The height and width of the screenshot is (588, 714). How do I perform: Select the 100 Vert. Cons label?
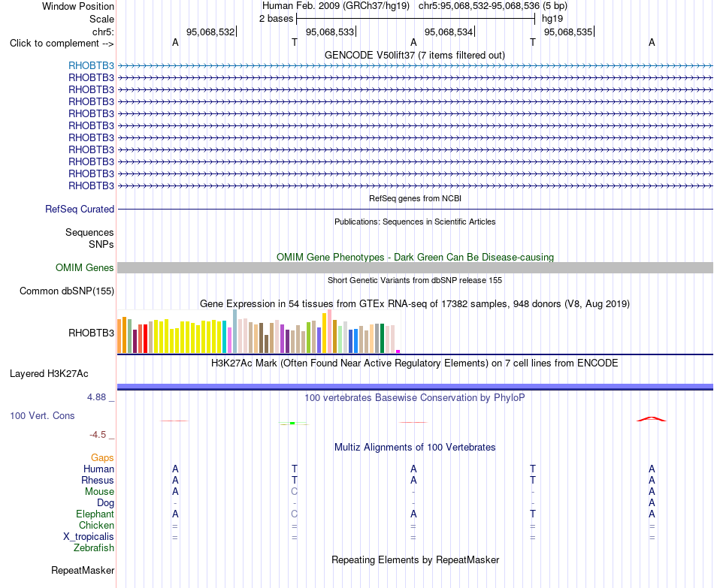[x=42, y=415]
